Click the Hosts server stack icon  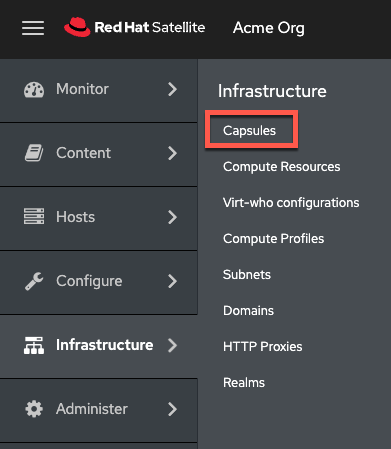[34, 217]
